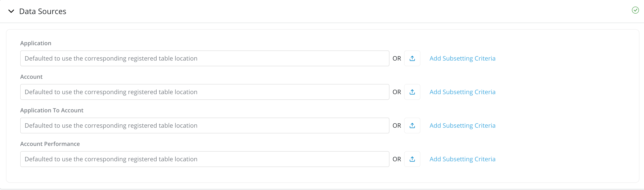Image resolution: width=644 pixels, height=190 pixels.
Task: Click the Account field label
Action: pos(31,77)
